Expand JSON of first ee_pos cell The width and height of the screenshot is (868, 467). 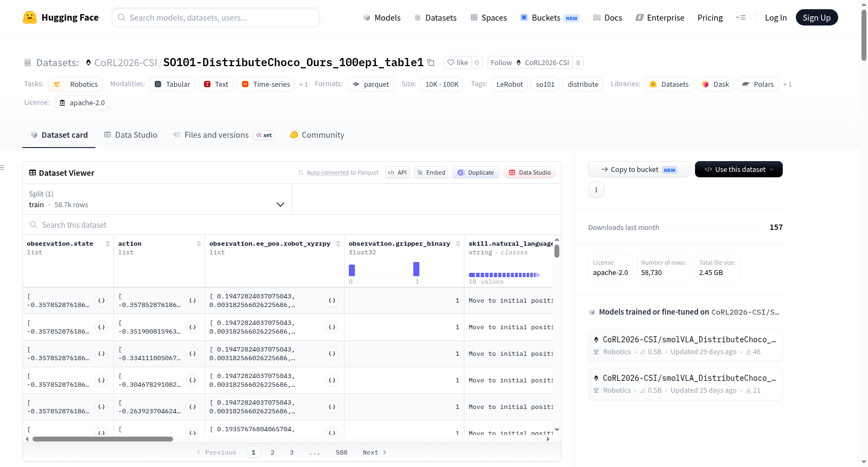(x=332, y=300)
